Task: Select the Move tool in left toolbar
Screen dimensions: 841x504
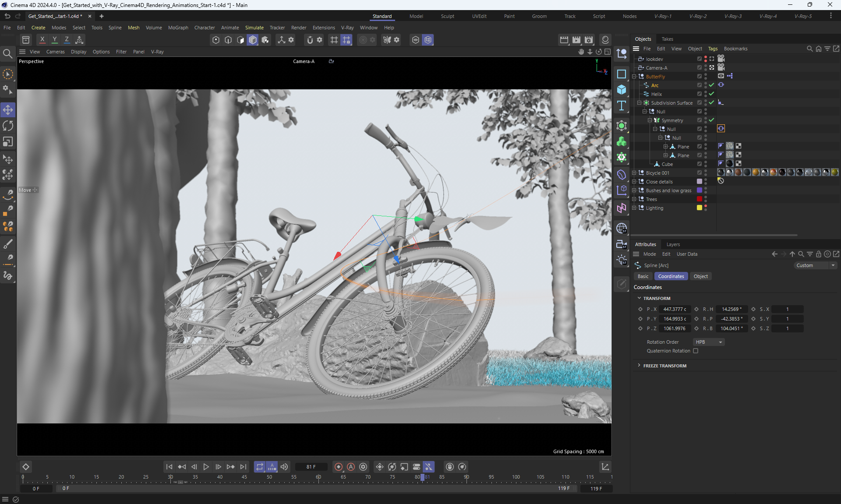Action: pyautogui.click(x=8, y=110)
